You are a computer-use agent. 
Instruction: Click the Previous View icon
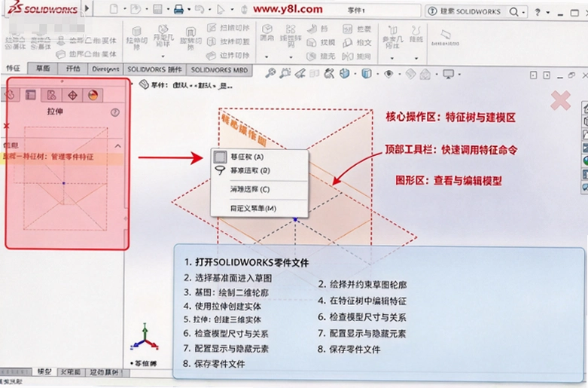point(300,73)
